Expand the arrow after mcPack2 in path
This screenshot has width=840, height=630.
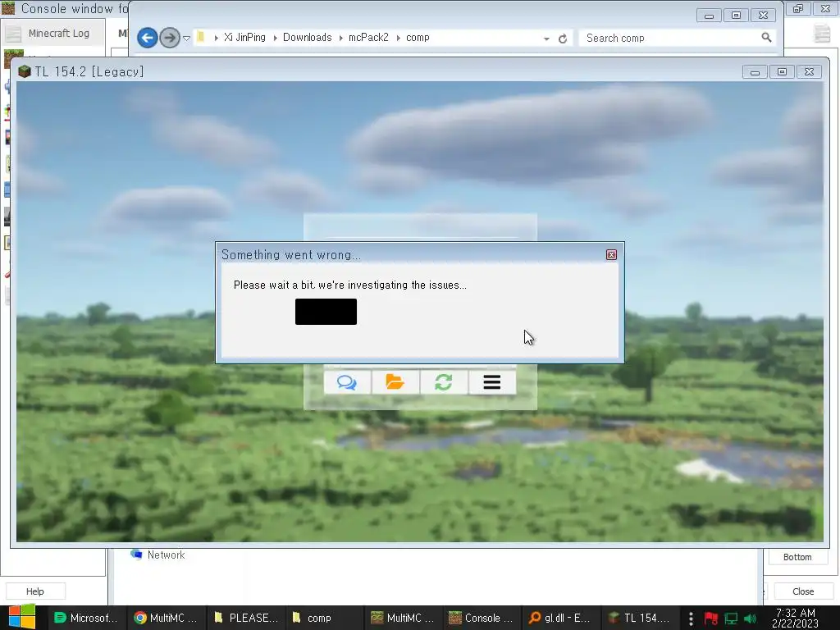[398, 38]
